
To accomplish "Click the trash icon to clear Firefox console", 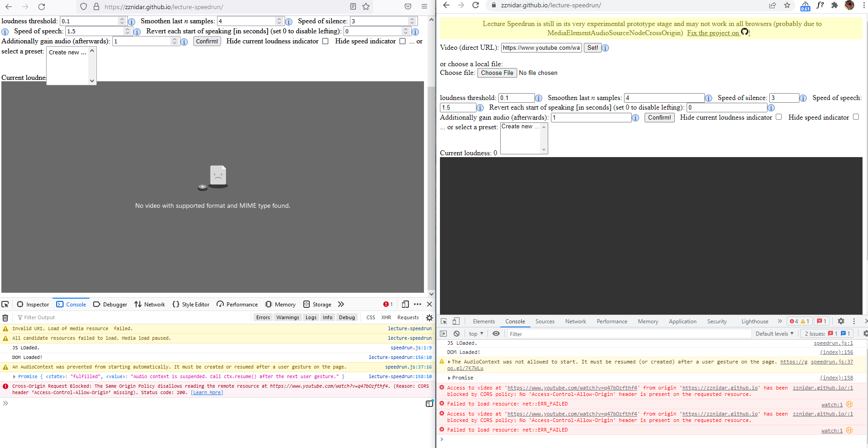I will point(5,317).
